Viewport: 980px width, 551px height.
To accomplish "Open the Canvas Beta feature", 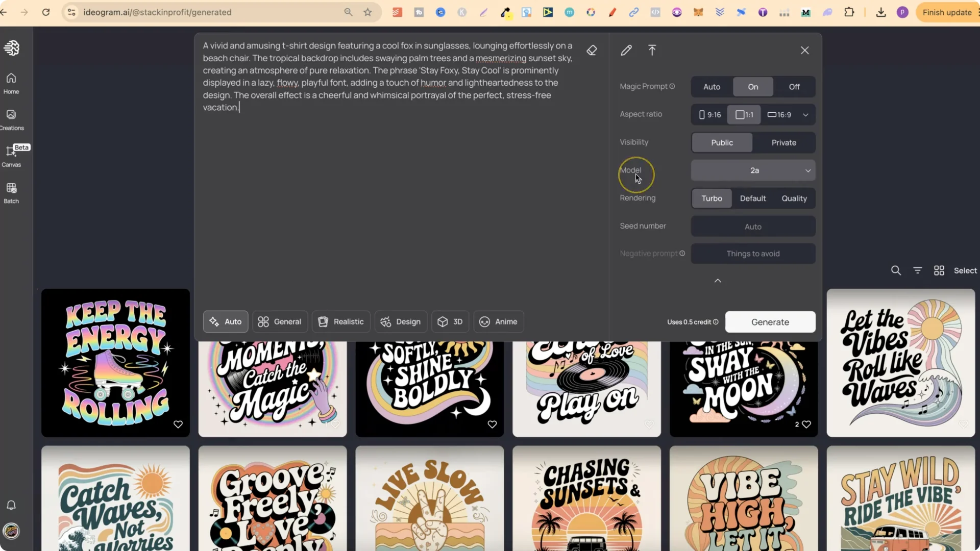I will 11,156.
